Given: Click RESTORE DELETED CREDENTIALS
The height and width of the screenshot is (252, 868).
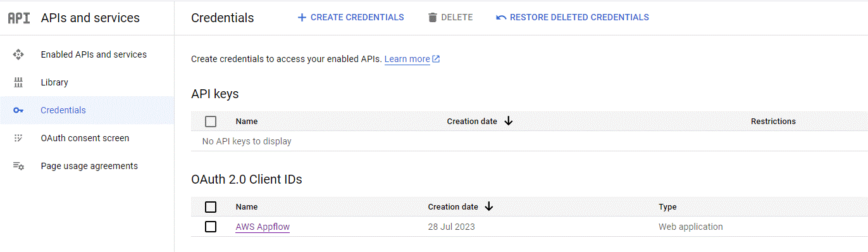Looking at the screenshot, I should coord(573,17).
